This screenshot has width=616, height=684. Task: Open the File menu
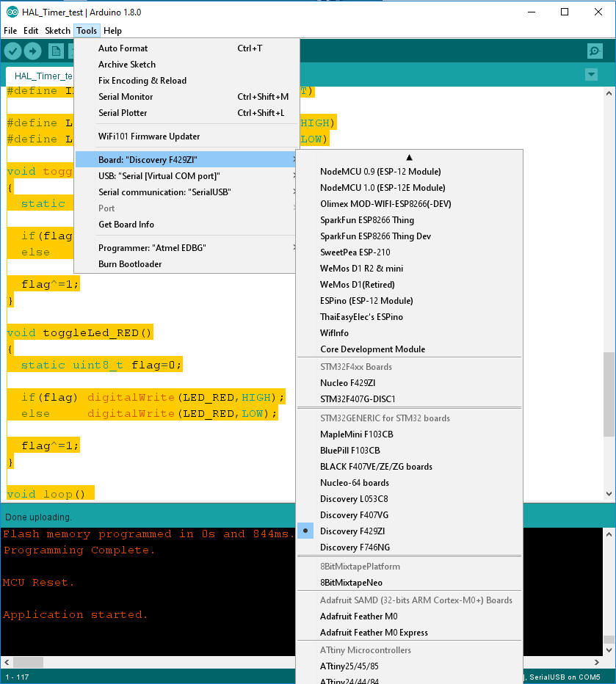(10, 31)
